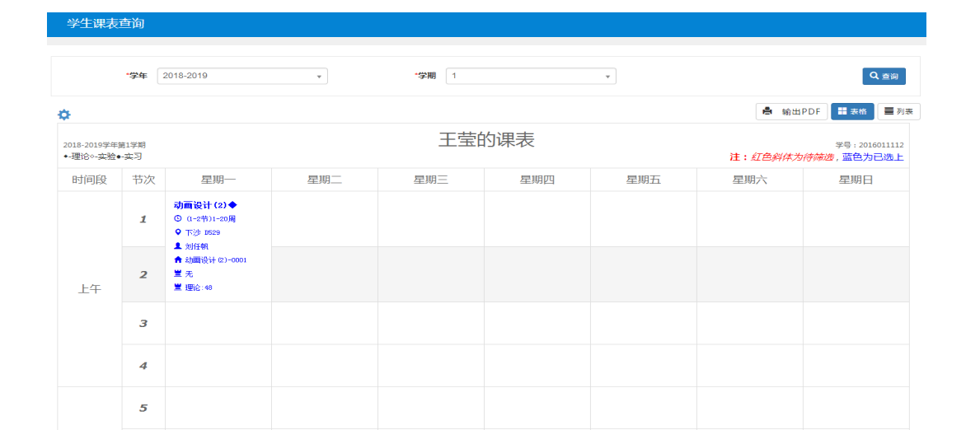Screen dimensions: 980x430
Task: Click the course title 动画设计(2)
Action: pyautogui.click(x=205, y=205)
